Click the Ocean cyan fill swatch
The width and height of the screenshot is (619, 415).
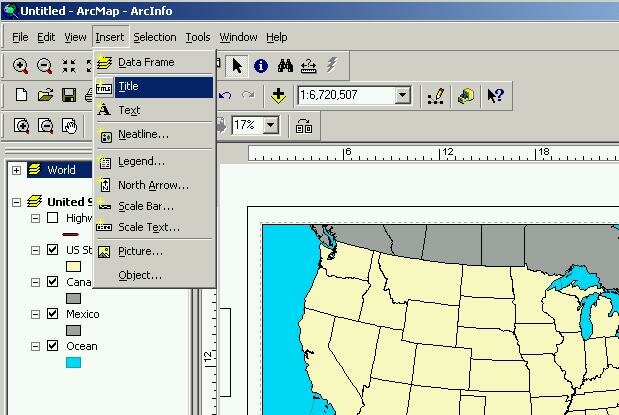click(73, 362)
